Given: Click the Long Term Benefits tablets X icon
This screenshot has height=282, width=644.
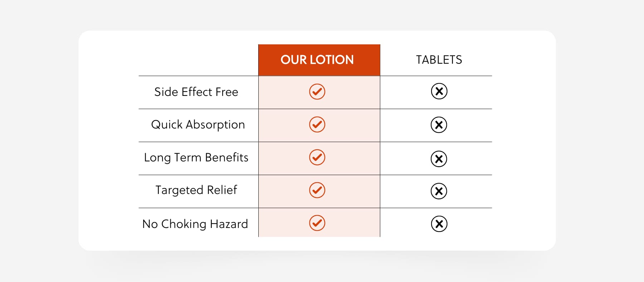Looking at the screenshot, I should pos(439,159).
